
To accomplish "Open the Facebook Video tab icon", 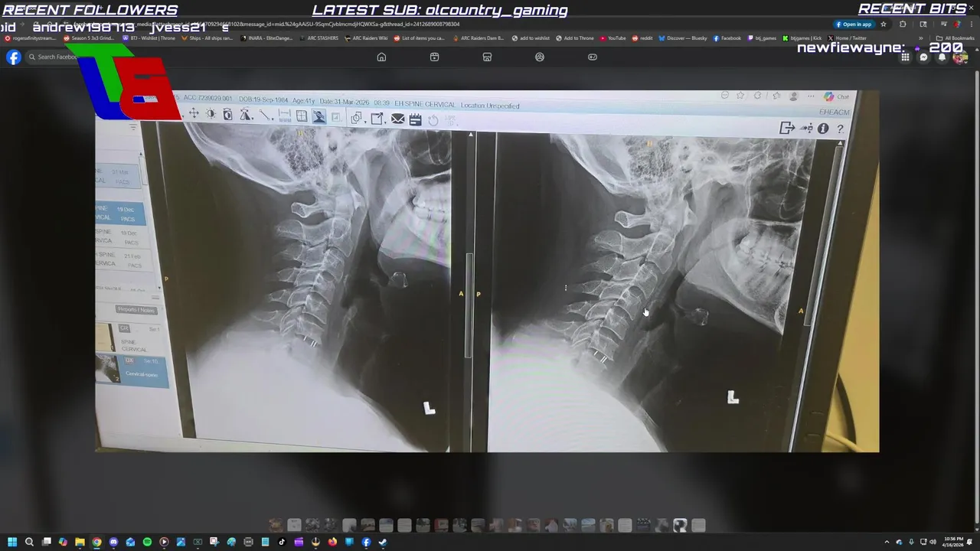I will 434,57.
